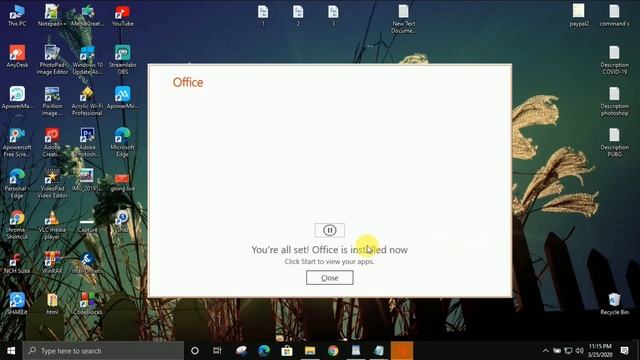
Task: Open This PC desktop icon
Action: point(17,16)
